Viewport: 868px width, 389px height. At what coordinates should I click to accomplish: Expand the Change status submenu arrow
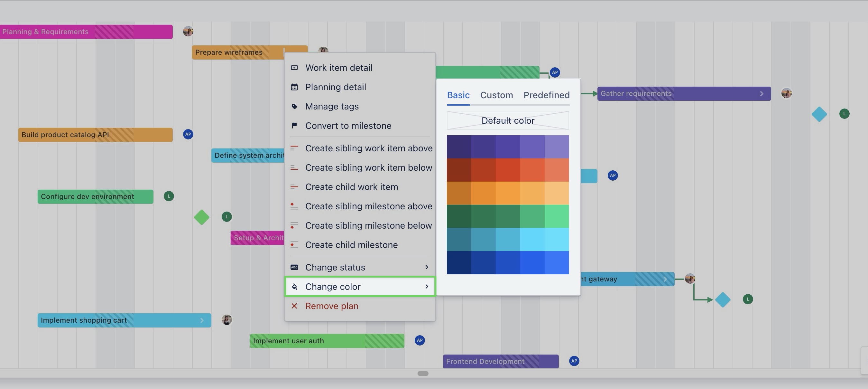(x=427, y=267)
